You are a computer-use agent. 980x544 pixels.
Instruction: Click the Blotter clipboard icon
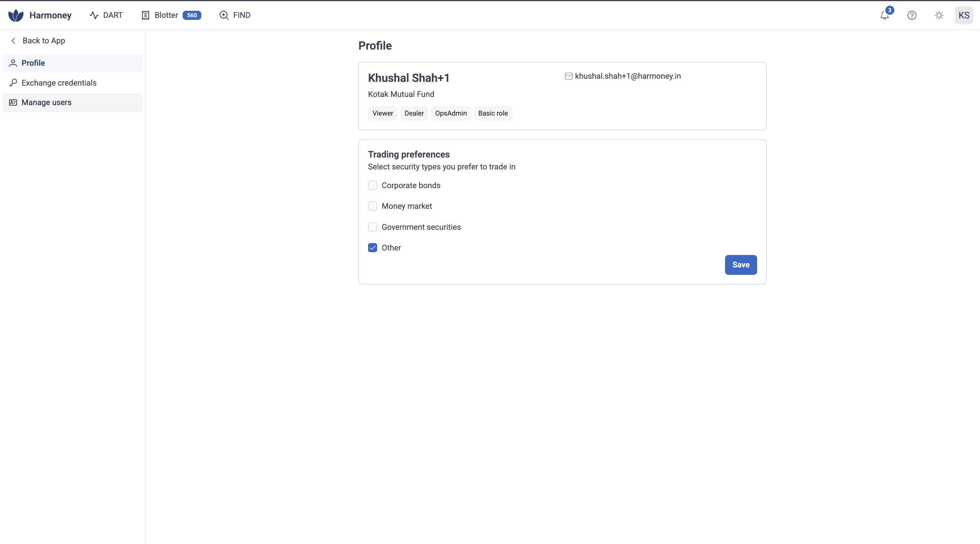click(145, 15)
